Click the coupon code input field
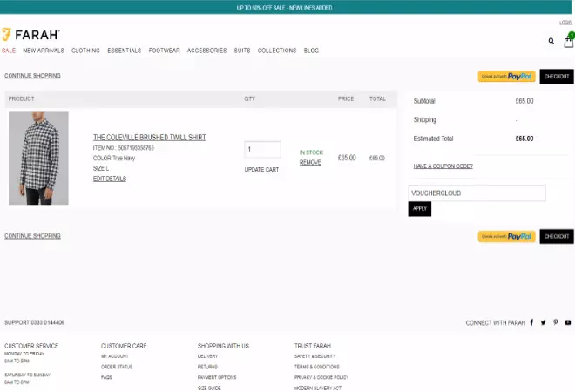This screenshot has width=575, height=392. [477, 193]
